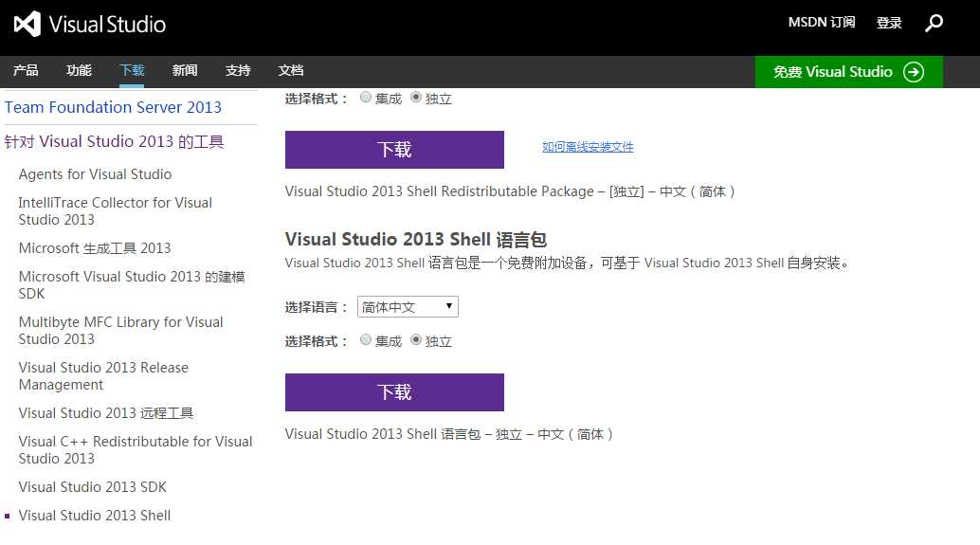Image resolution: width=980 pixels, height=545 pixels.
Task: Open Visual Studio 2013 远程工具
Action: point(105,413)
